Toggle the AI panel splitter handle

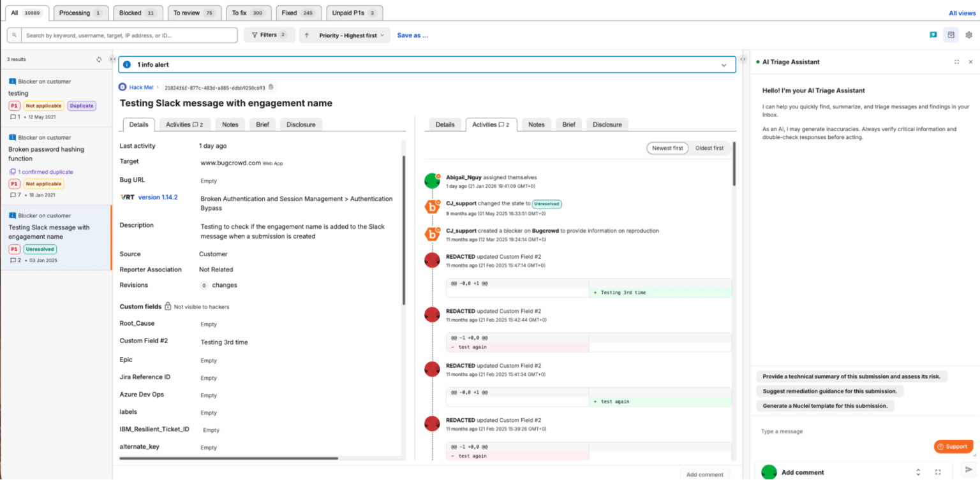(x=743, y=59)
